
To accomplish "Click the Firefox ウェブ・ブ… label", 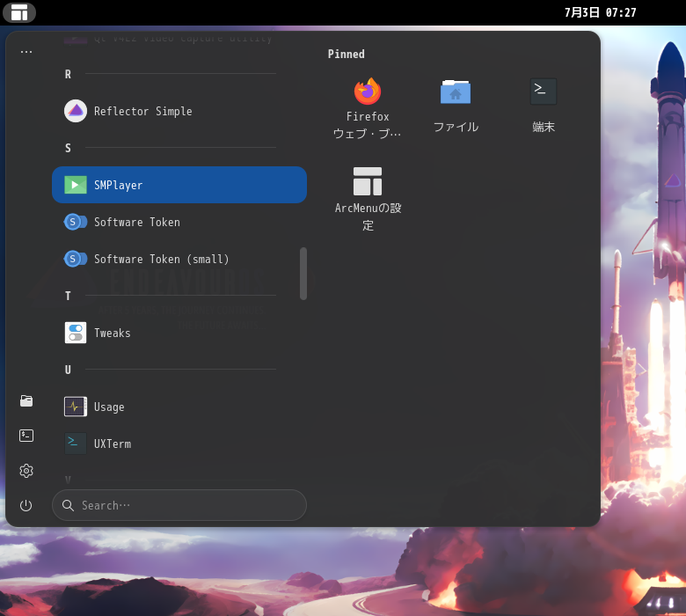I will click(368, 125).
